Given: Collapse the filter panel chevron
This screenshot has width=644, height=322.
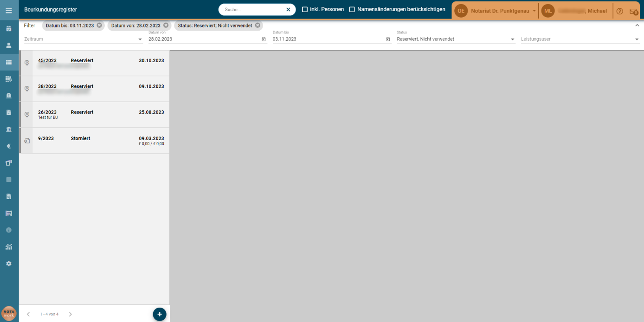Looking at the screenshot, I should (637, 26).
